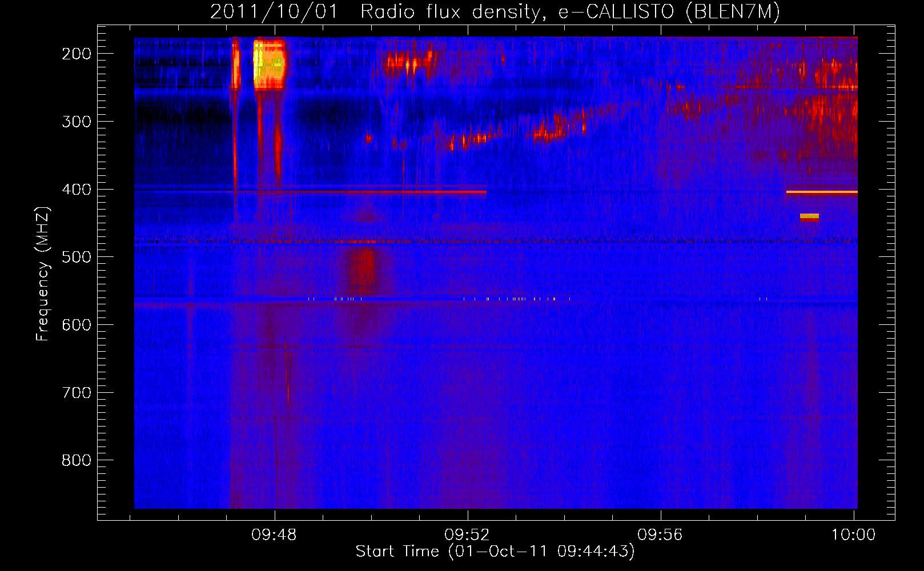Click the 500 frequency tick label
The image size is (924, 571).
click(x=77, y=257)
